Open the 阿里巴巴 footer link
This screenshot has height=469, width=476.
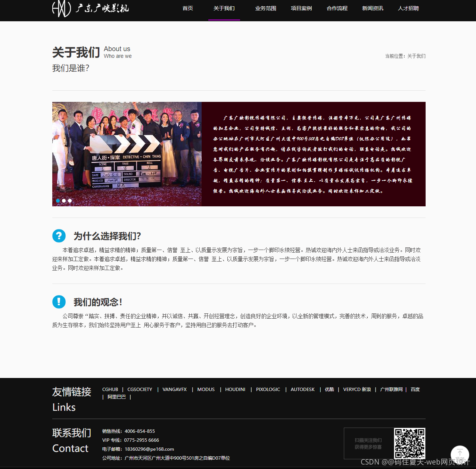tap(116, 397)
